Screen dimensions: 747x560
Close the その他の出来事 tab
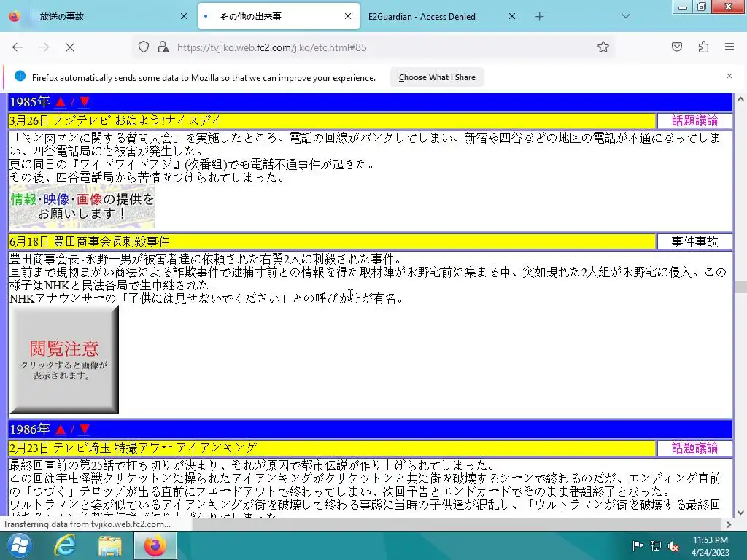click(x=348, y=16)
